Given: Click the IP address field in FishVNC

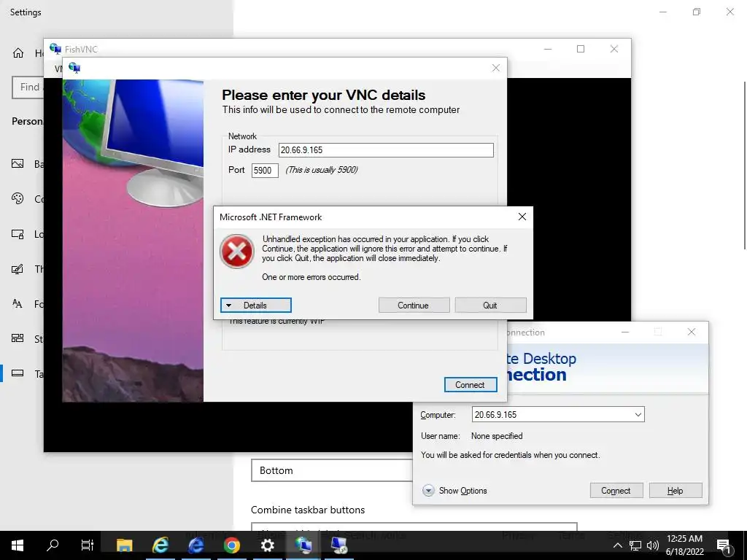Looking at the screenshot, I should coord(386,150).
